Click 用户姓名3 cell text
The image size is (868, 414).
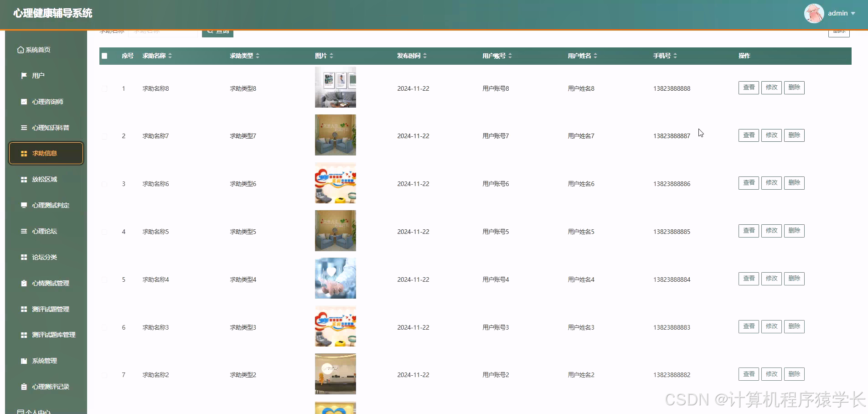[x=581, y=327]
